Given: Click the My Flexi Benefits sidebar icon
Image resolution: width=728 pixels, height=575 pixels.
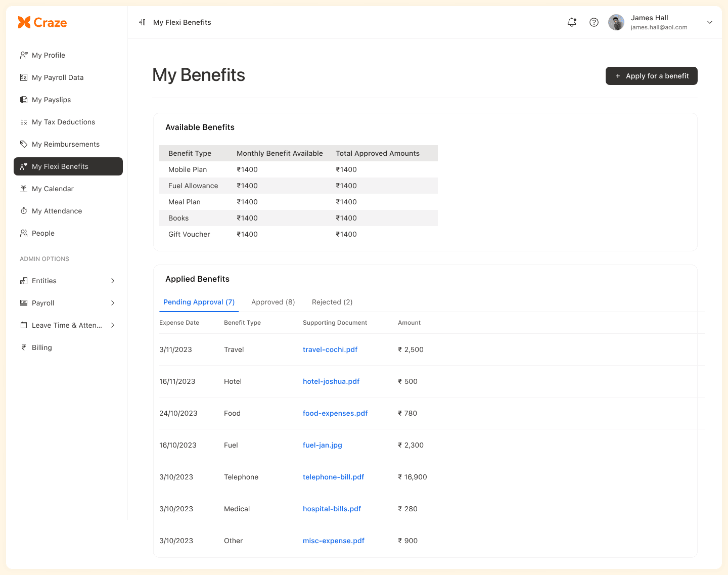Looking at the screenshot, I should click(24, 166).
